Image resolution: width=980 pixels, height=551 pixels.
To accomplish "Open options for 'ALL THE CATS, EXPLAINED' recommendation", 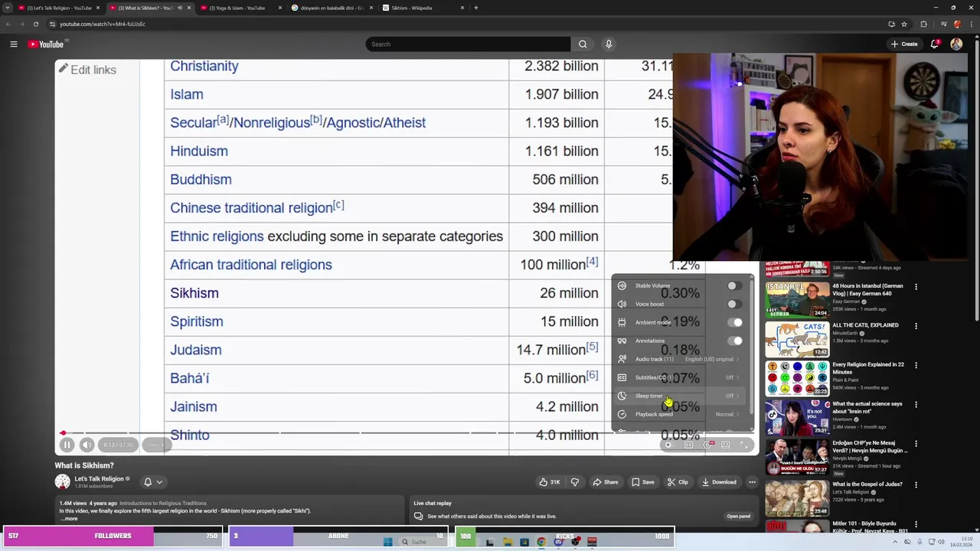I will point(916,326).
